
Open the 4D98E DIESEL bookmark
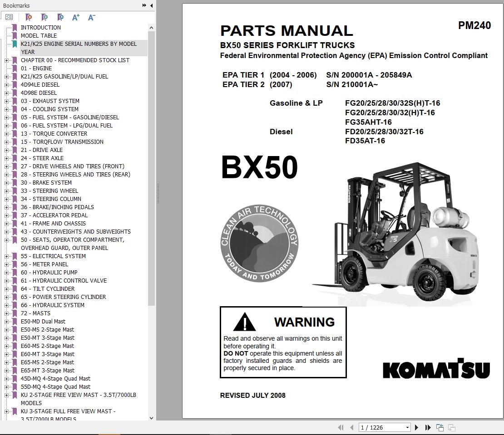click(x=39, y=93)
